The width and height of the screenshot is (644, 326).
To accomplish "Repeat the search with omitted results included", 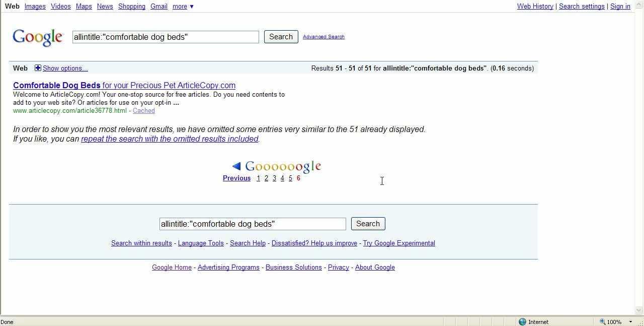I will (170, 139).
